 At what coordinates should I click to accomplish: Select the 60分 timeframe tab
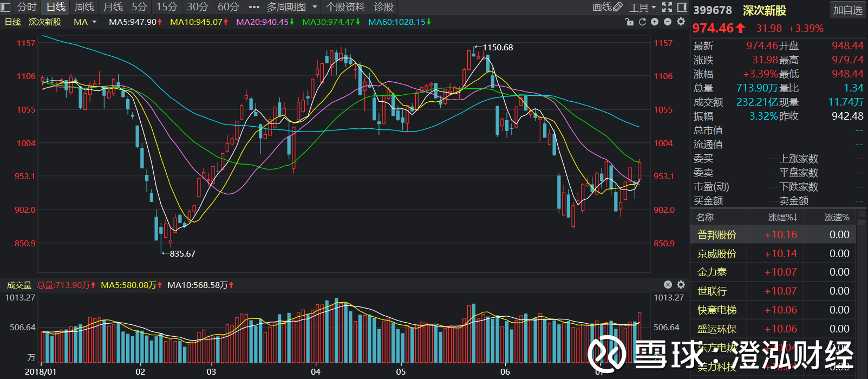click(x=228, y=7)
